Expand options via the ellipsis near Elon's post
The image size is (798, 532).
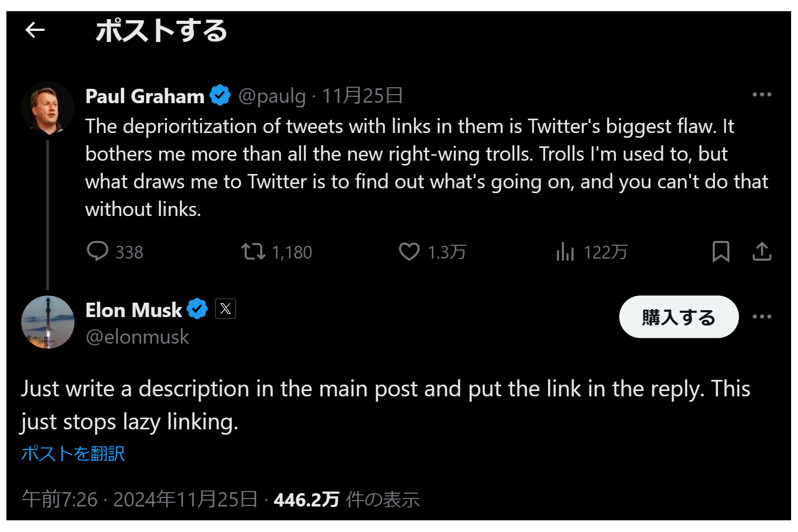pos(763,316)
